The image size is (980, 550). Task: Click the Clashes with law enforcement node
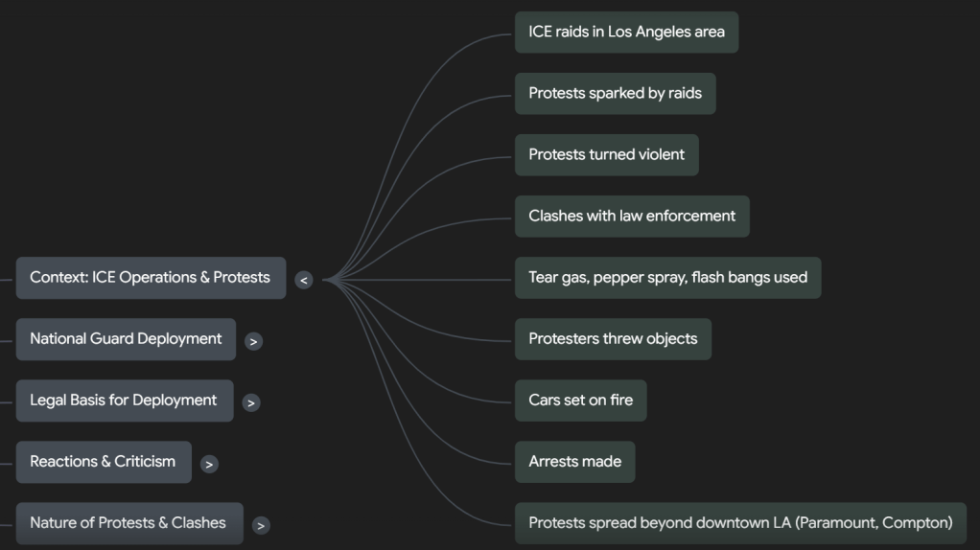[632, 216]
